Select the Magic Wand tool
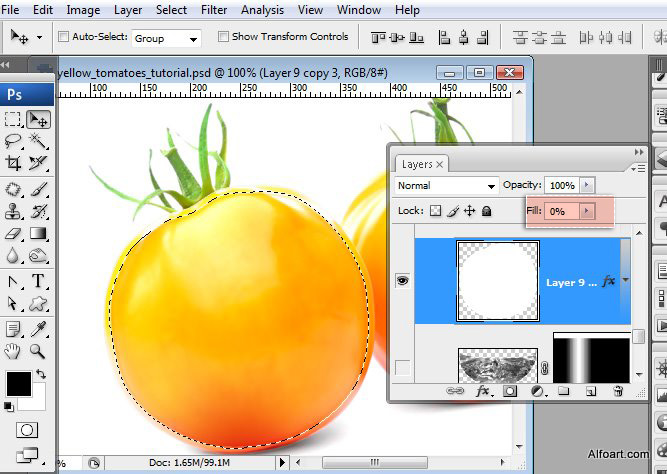 pyautogui.click(x=38, y=140)
